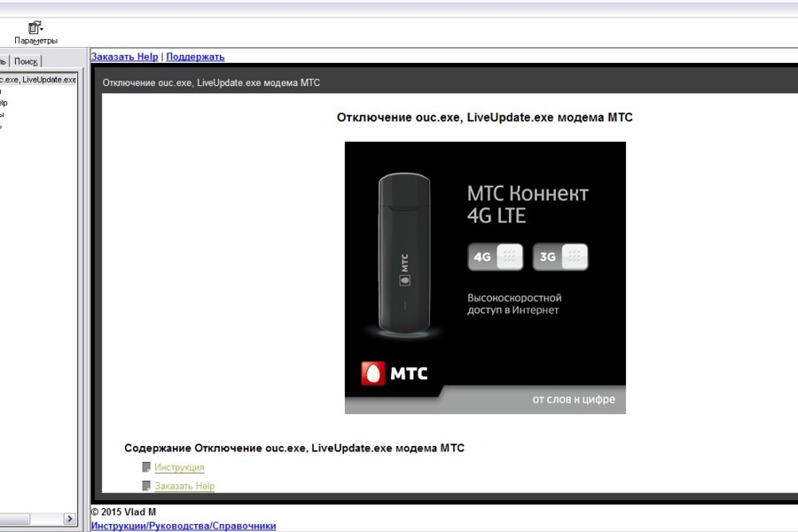Open the Инструкции/Руководства/Справочники footer link
798x532 pixels.
[x=184, y=526]
